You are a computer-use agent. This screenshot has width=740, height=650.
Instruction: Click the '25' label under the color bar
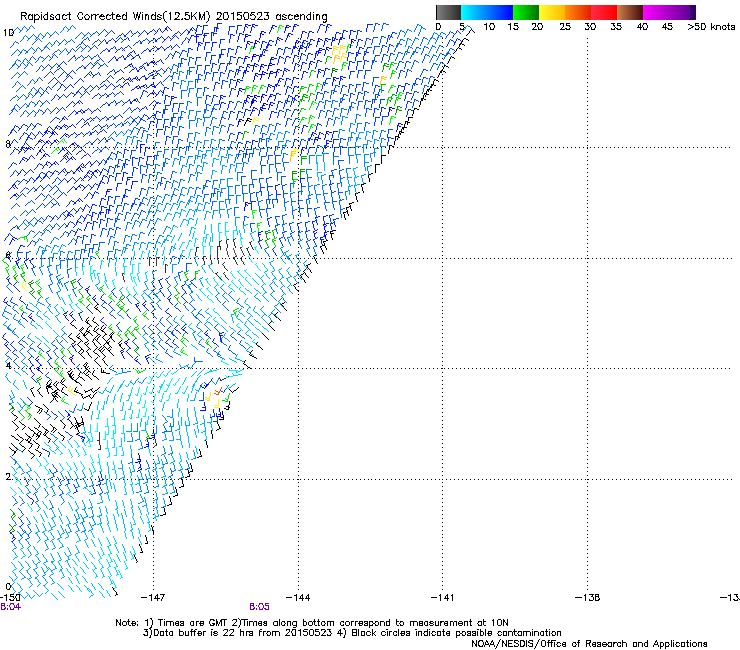(x=565, y=26)
